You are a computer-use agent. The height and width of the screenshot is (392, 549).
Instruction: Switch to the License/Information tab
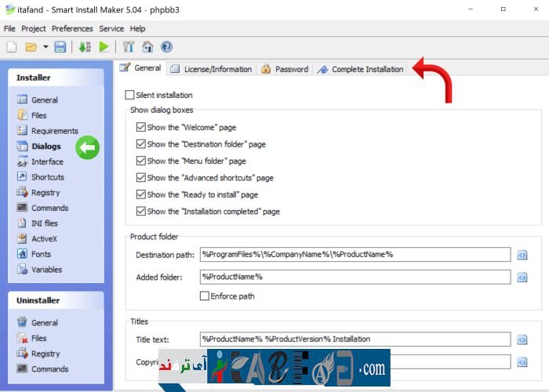211,69
